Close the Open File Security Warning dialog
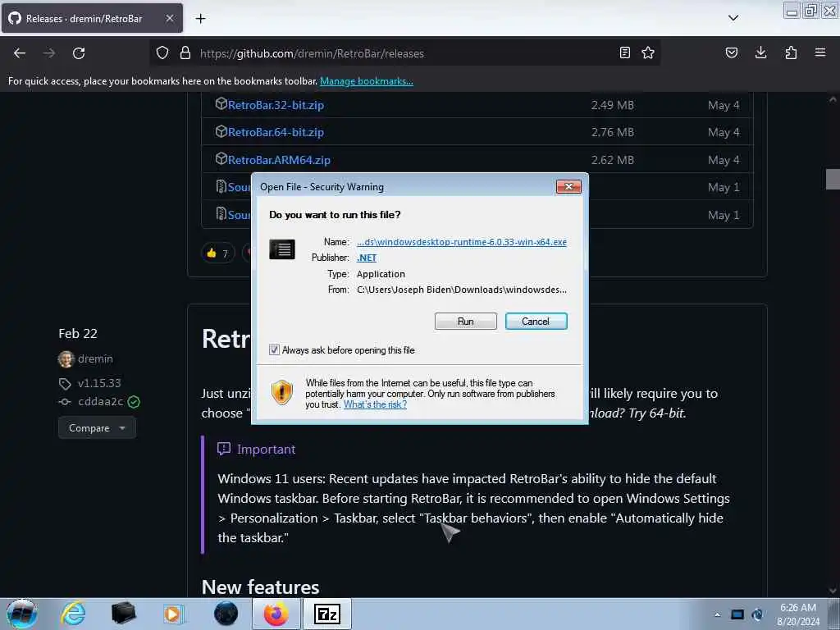 (x=569, y=186)
